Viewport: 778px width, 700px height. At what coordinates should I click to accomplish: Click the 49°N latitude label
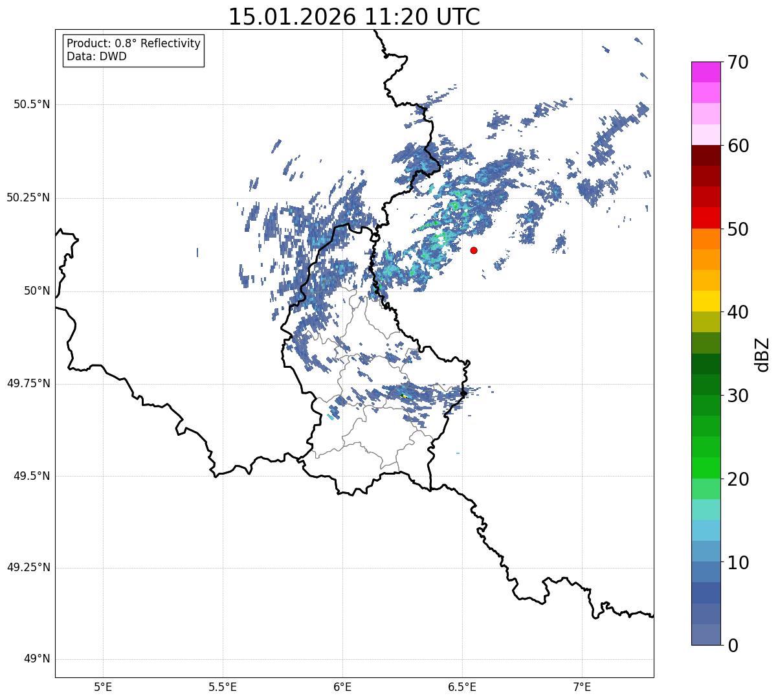pos(37,659)
